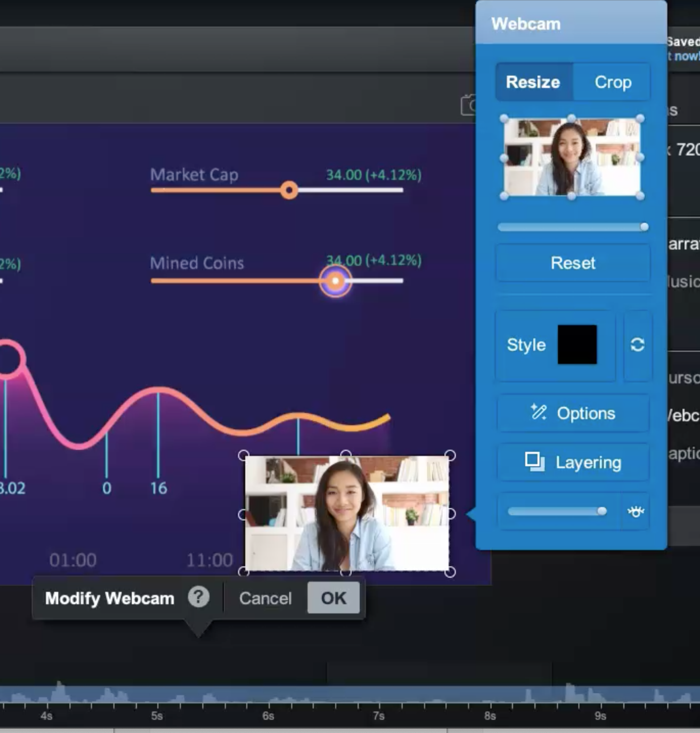
Task: Click the bottom-right handle of panel preview
Action: coord(640,196)
